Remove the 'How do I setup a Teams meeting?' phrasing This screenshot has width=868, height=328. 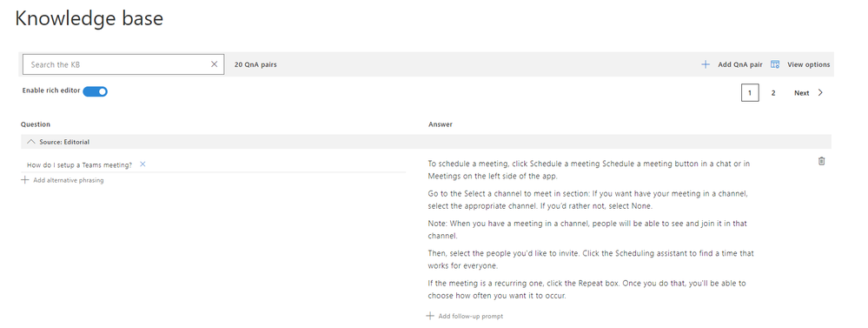coord(142,164)
